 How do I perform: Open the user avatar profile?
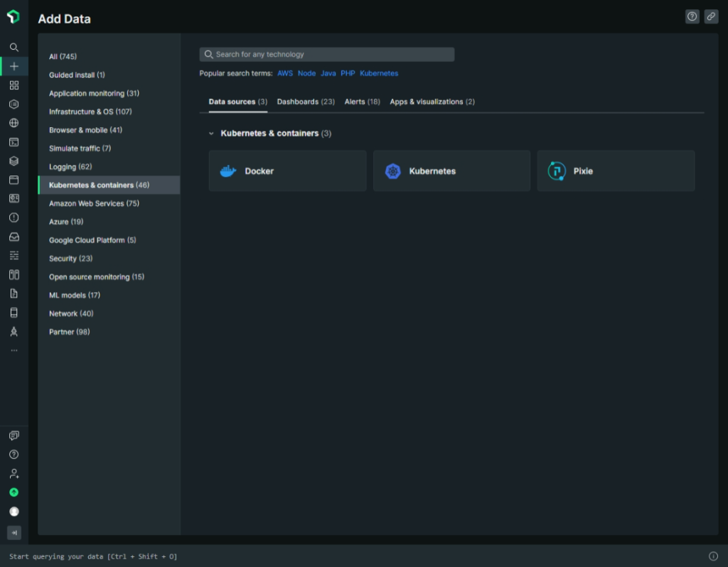coord(14,512)
